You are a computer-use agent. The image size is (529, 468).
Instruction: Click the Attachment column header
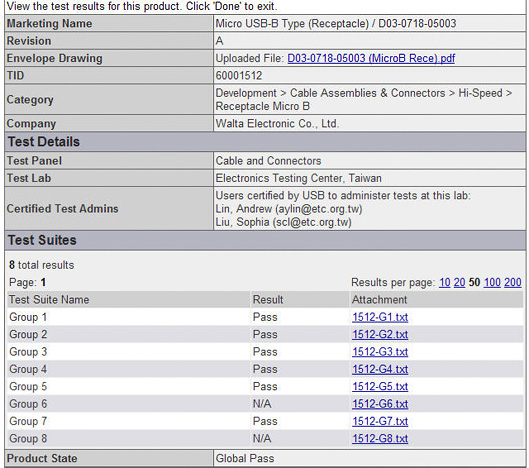[380, 300]
